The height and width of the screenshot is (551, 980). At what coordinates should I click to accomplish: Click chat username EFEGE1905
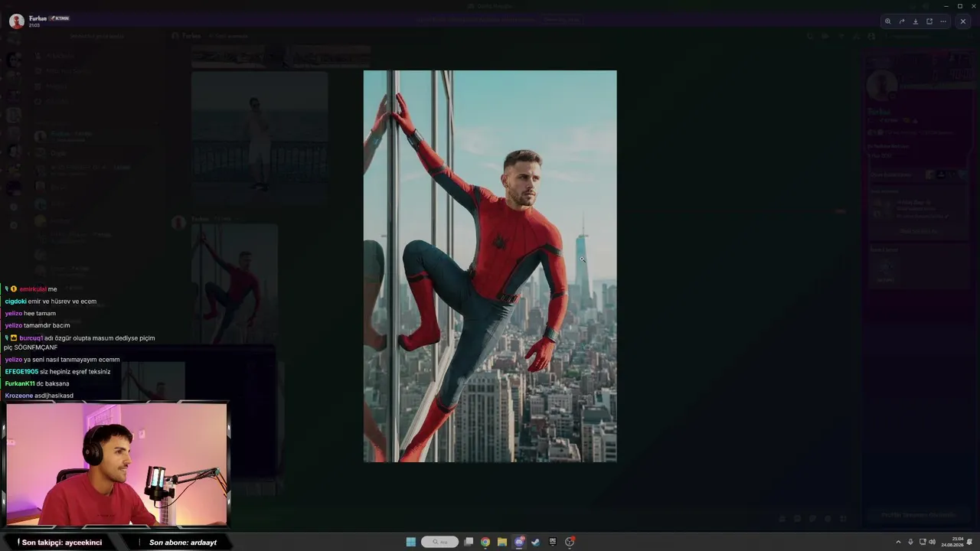coord(21,372)
